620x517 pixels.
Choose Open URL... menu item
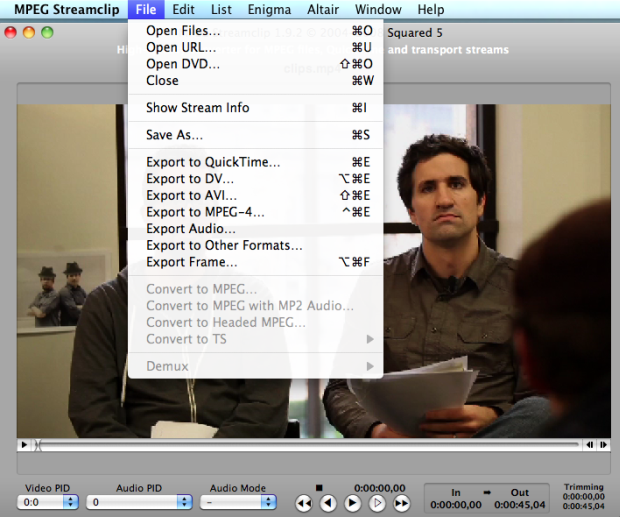pos(255,47)
